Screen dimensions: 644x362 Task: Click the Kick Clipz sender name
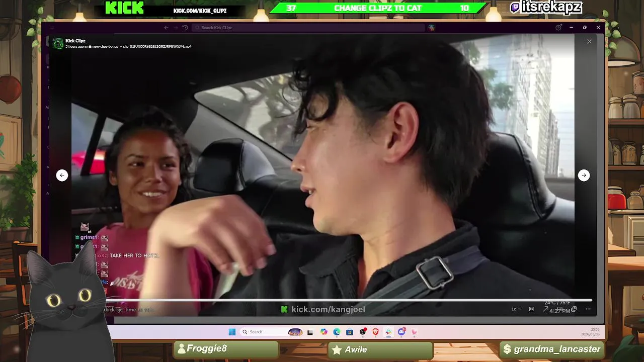pyautogui.click(x=75, y=41)
